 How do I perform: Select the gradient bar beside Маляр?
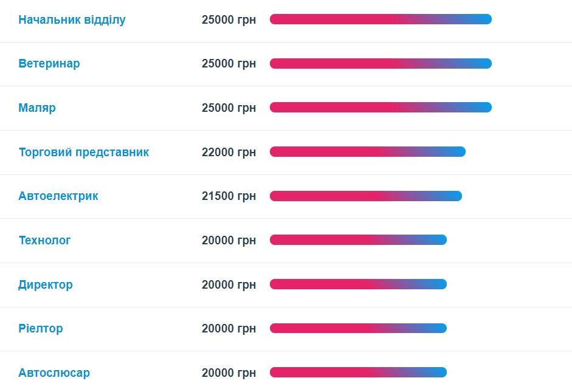pos(381,108)
